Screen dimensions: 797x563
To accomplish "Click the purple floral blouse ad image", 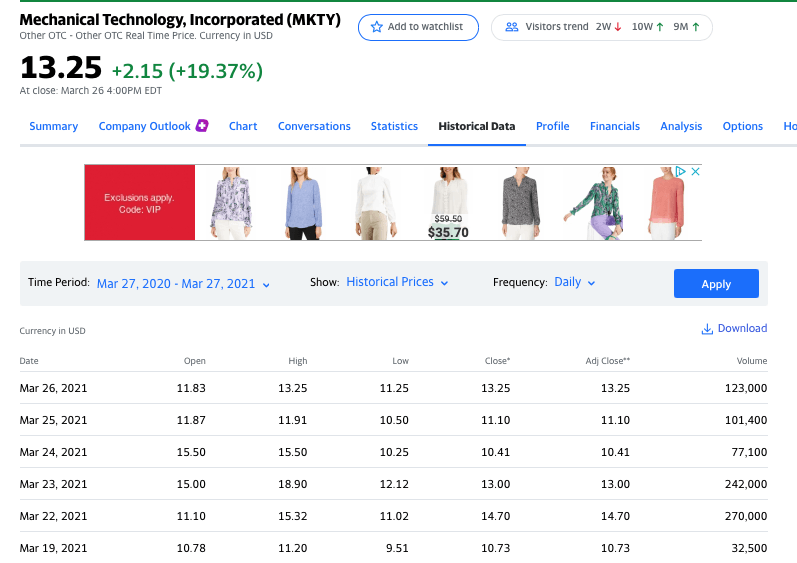I will tap(231, 202).
